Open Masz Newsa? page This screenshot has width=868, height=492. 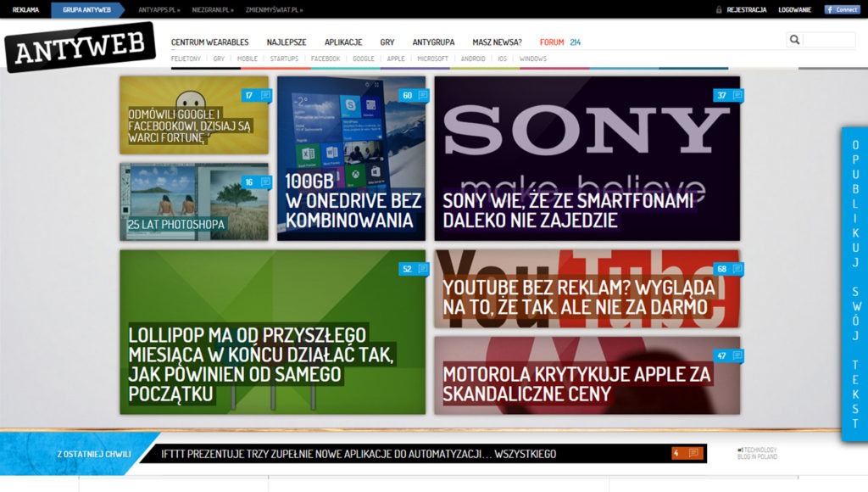coord(497,42)
